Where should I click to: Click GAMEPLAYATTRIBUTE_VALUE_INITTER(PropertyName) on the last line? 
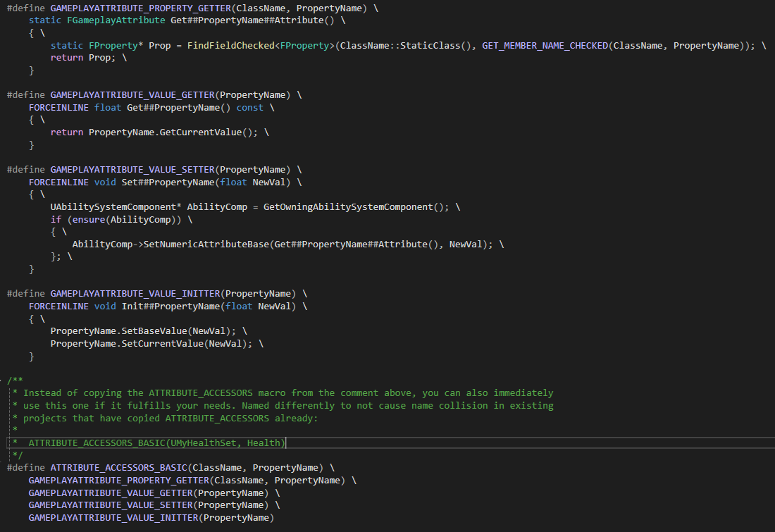click(x=151, y=518)
